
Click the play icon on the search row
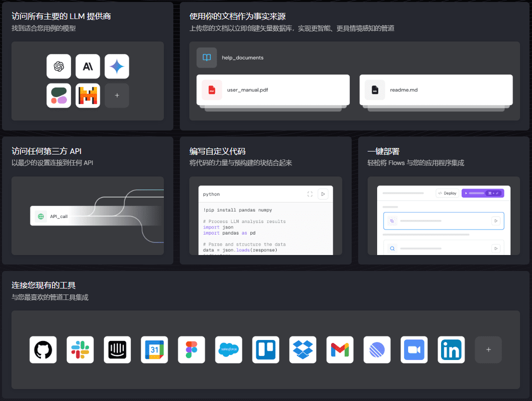tap(496, 248)
